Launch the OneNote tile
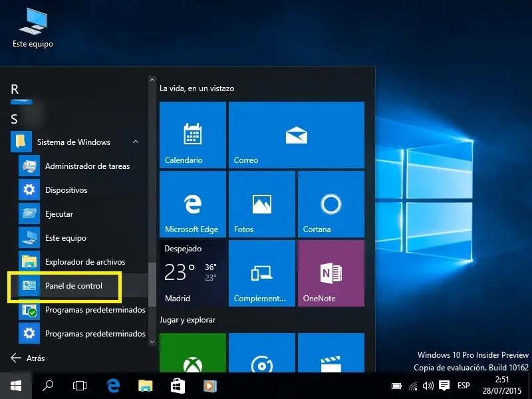 tap(331, 273)
